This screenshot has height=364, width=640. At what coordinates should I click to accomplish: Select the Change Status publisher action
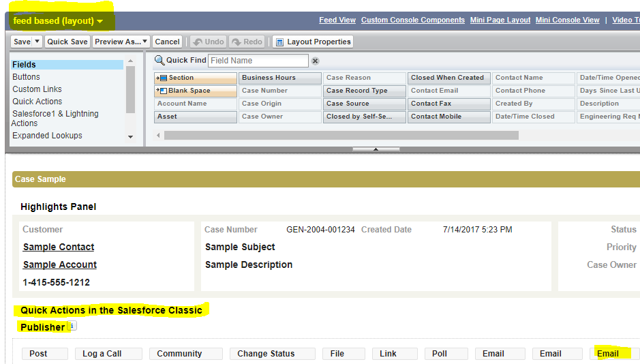tap(272, 353)
